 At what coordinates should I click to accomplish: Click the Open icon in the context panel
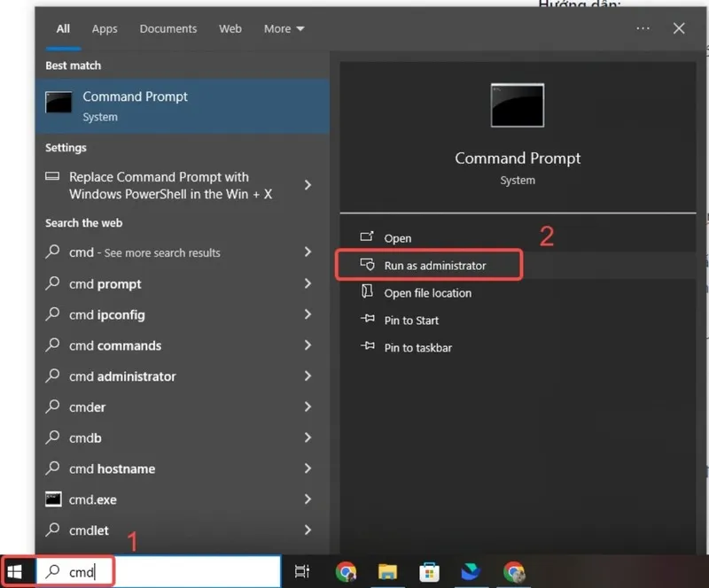tap(367, 237)
